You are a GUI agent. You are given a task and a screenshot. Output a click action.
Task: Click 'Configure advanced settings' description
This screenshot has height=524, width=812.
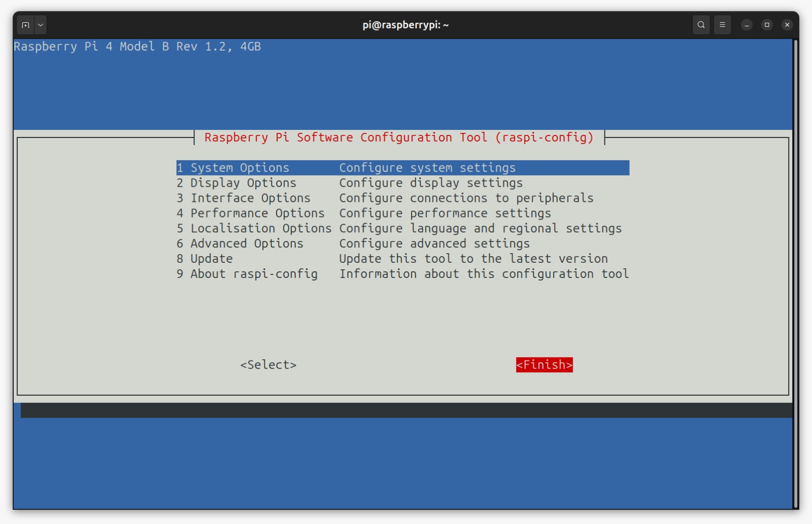tap(434, 244)
